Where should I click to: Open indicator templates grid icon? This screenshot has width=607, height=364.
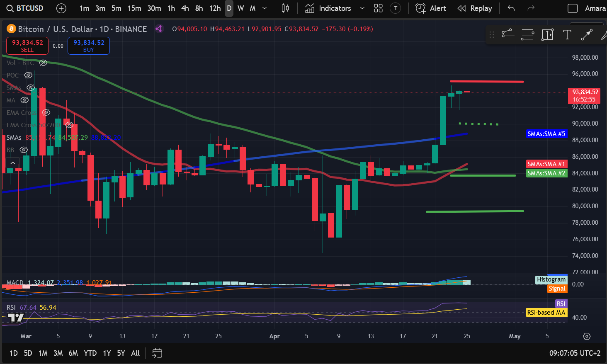tap(378, 8)
